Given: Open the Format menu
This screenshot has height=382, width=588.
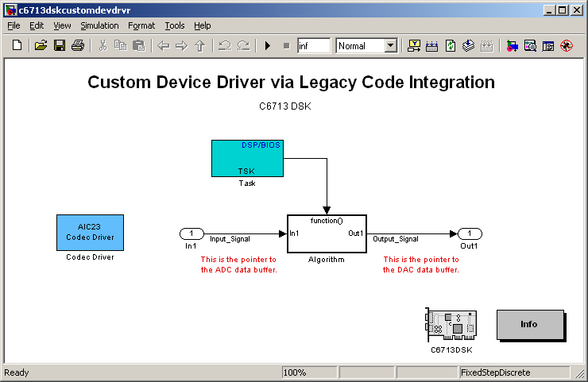Looking at the screenshot, I should point(141,25).
